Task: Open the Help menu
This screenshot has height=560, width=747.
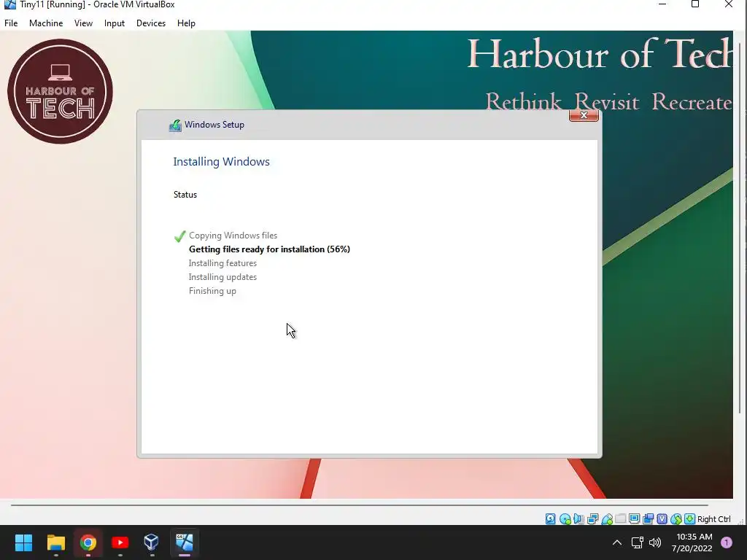Action: (186, 23)
